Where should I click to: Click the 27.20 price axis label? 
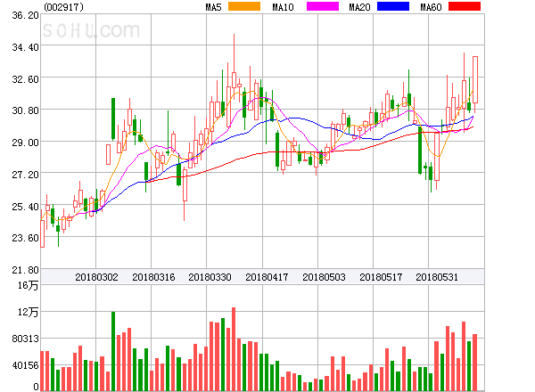(x=25, y=175)
